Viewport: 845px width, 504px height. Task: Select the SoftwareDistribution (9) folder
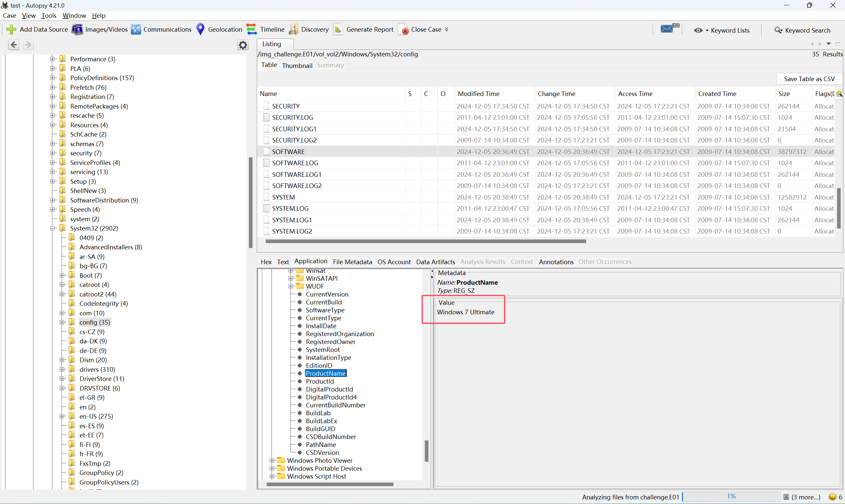click(x=104, y=200)
